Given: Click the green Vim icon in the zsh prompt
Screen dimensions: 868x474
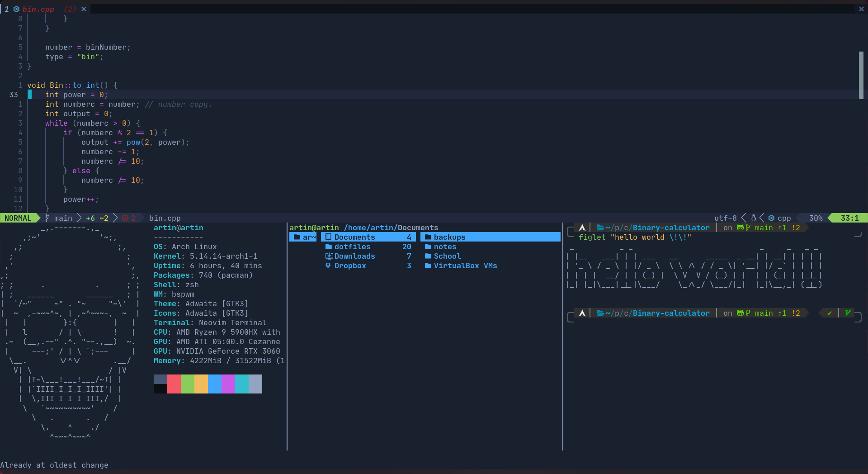Looking at the screenshot, I should pyautogui.click(x=848, y=313).
